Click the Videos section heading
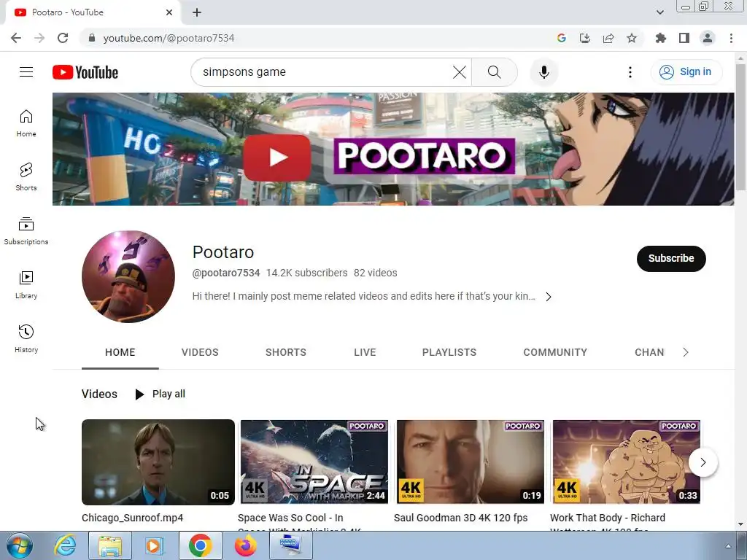747x560 pixels. [x=99, y=394]
